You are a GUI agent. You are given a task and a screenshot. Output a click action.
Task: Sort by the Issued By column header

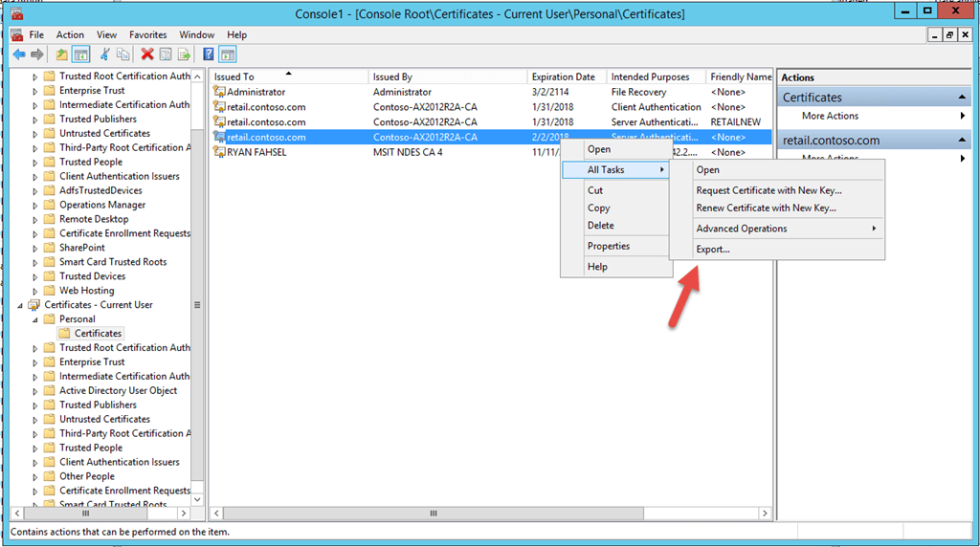point(448,77)
